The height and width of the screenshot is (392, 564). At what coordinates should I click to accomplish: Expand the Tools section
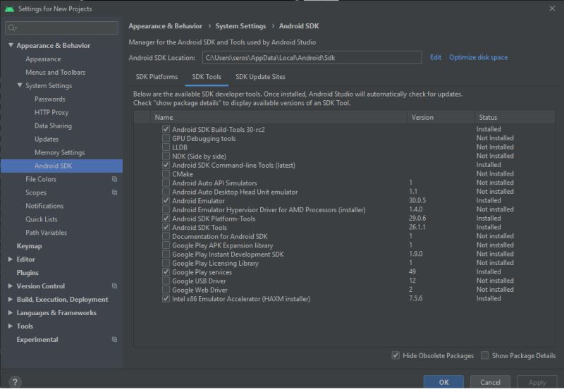11,326
